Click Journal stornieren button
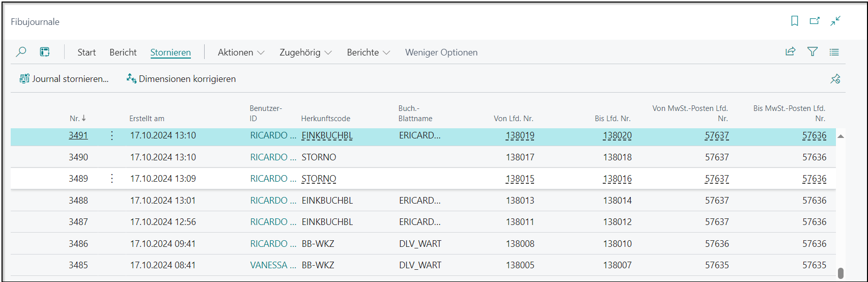The image size is (868, 282). 64,79
